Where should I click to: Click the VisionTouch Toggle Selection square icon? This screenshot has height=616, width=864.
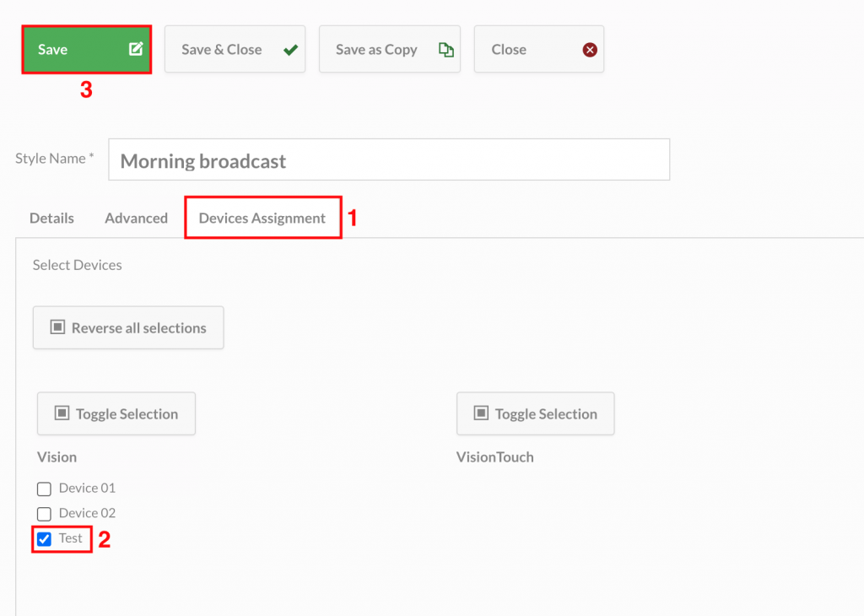(481, 413)
